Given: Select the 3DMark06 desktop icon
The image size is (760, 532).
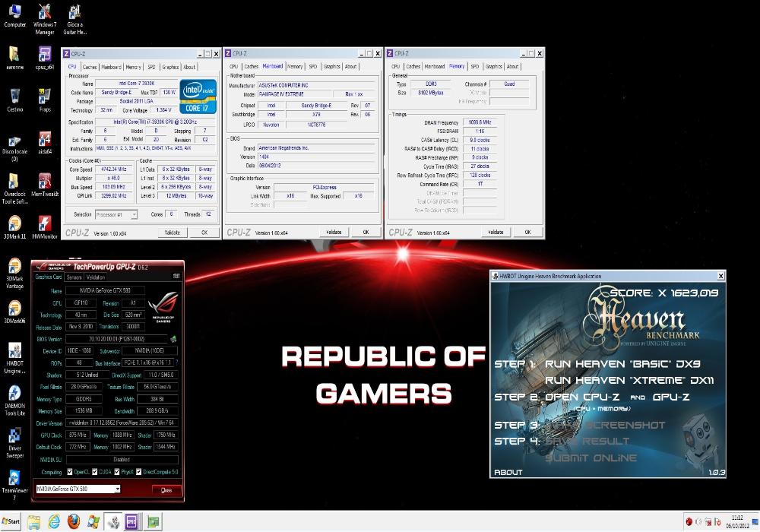Looking at the screenshot, I should pos(14,312).
